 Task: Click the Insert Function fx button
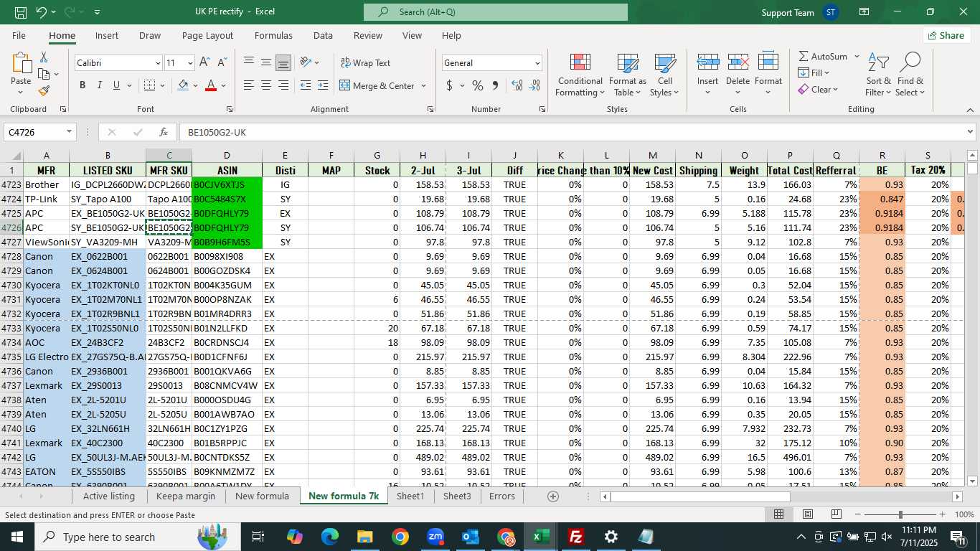tap(164, 132)
